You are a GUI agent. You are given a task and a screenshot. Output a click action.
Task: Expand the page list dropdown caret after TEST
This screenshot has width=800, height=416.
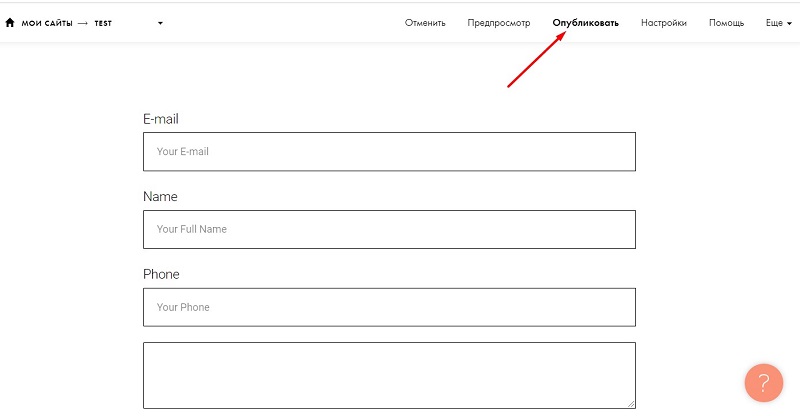(x=160, y=23)
